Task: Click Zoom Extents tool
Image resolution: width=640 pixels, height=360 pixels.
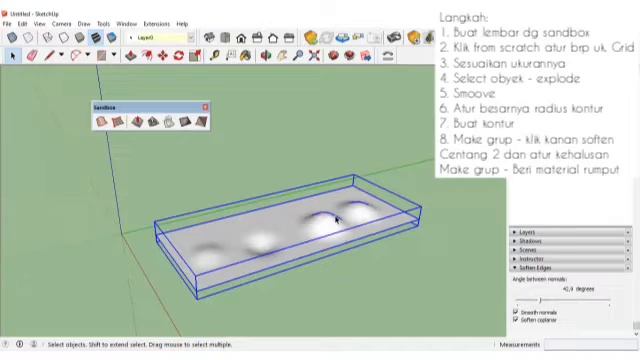Action: (314, 56)
